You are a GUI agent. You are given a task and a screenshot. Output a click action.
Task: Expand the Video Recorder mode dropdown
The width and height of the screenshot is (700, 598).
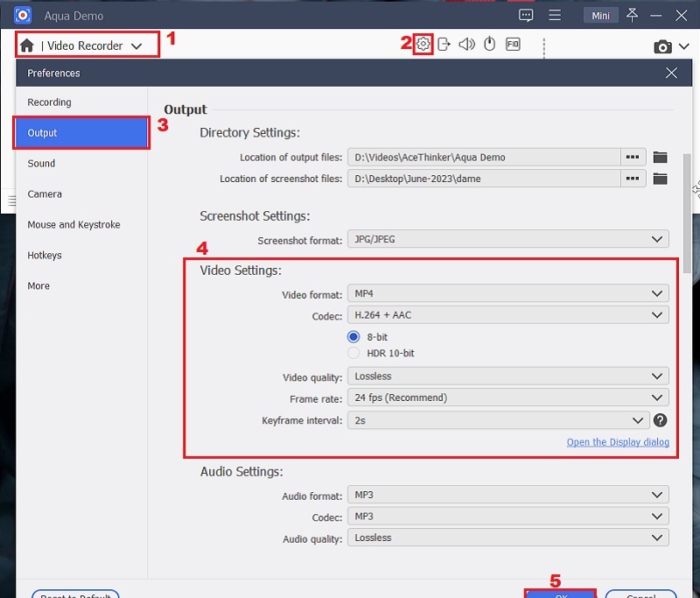tap(136, 46)
